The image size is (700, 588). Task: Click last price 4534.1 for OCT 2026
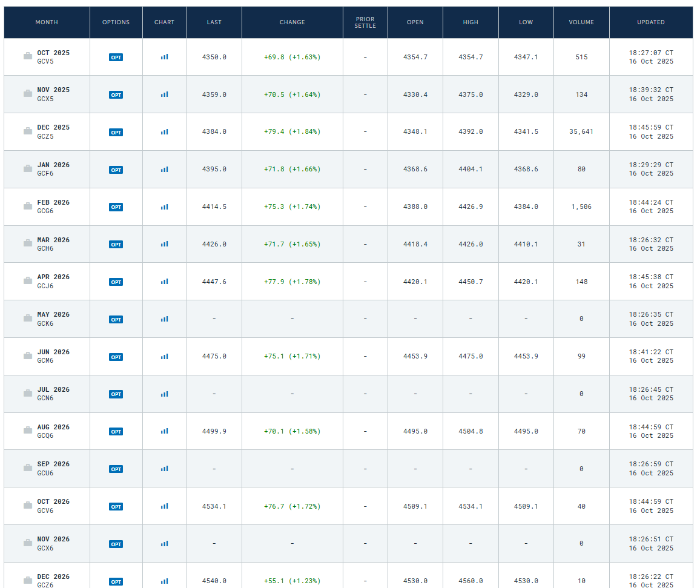[214, 506]
